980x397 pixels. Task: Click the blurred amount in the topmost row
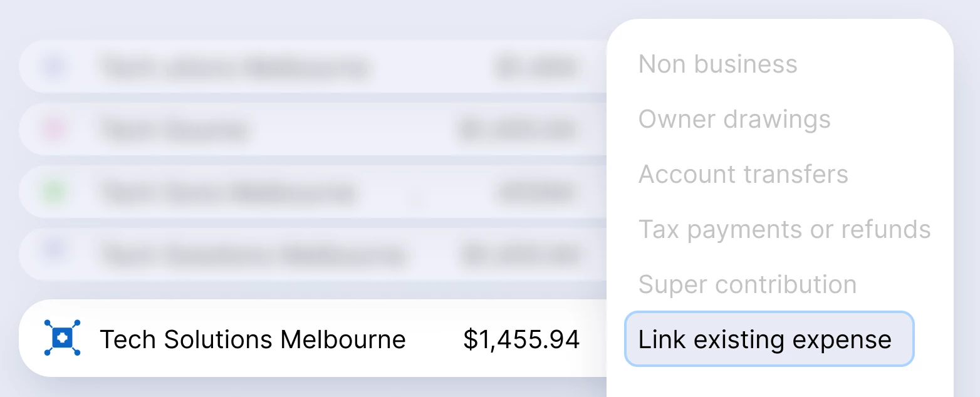pyautogui.click(x=535, y=66)
